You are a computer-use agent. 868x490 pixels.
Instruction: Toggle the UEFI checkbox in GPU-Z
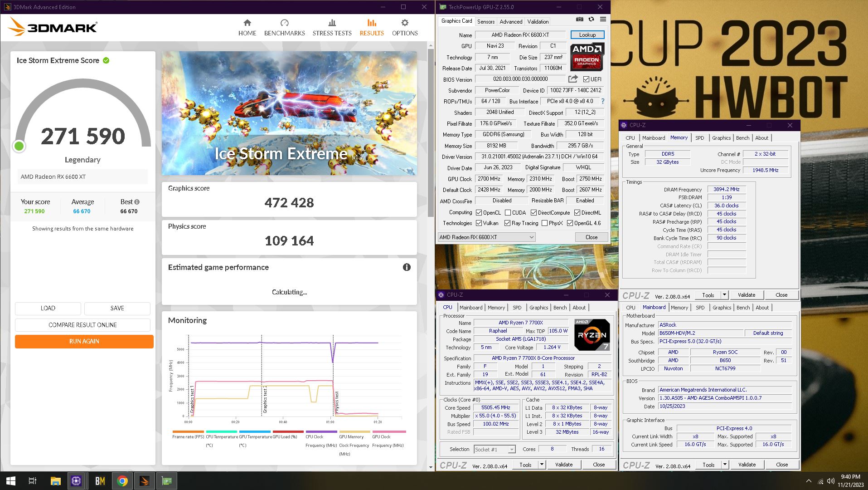(x=586, y=79)
